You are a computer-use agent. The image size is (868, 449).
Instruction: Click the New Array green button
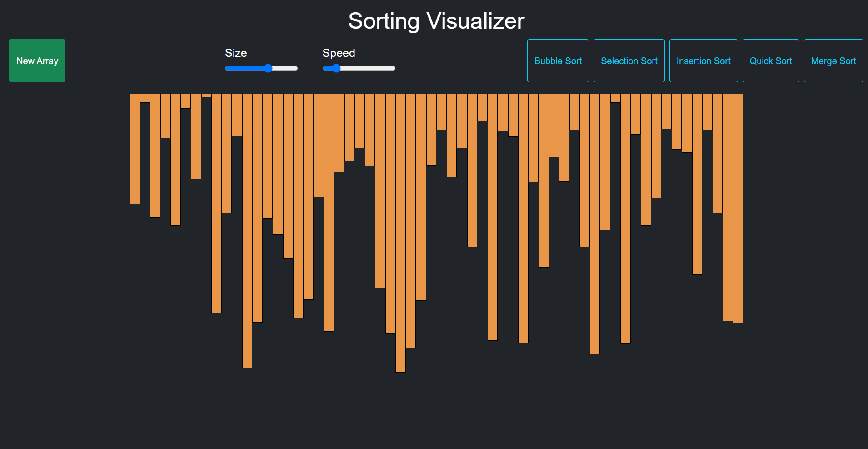[x=37, y=61]
